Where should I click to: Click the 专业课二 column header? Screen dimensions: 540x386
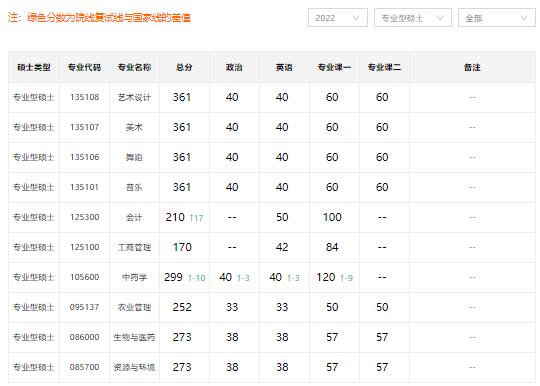[384, 67]
